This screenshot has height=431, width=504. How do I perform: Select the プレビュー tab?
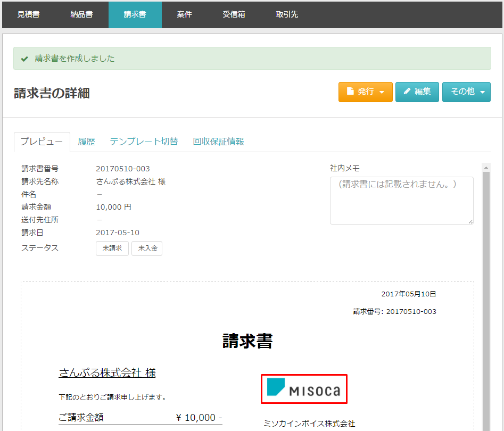point(42,142)
